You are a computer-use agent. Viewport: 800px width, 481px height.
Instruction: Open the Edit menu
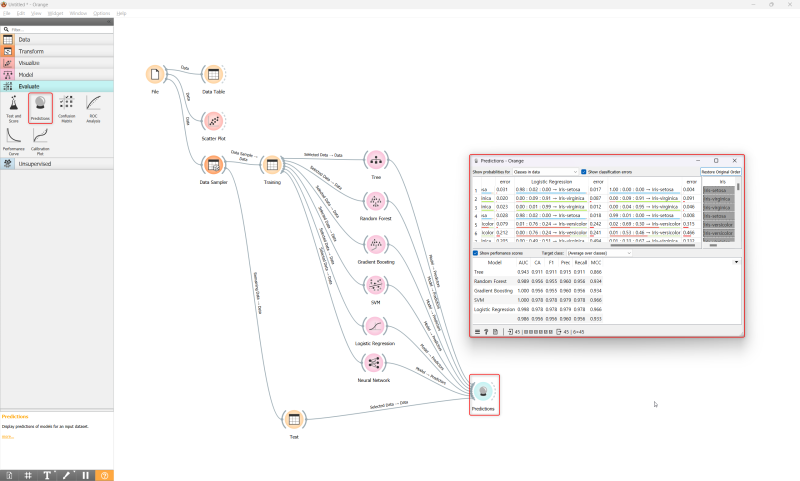click(x=20, y=13)
